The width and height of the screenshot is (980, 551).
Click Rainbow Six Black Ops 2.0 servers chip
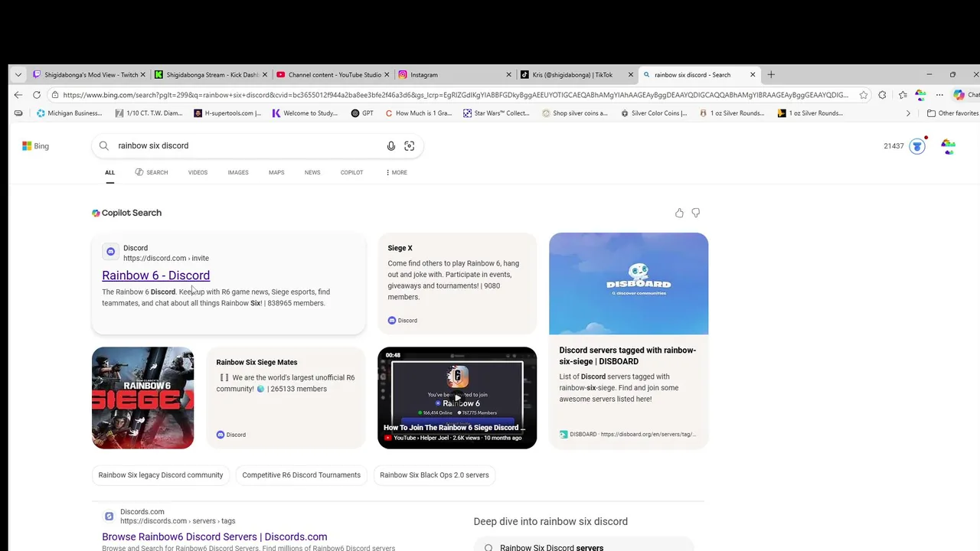tap(434, 475)
